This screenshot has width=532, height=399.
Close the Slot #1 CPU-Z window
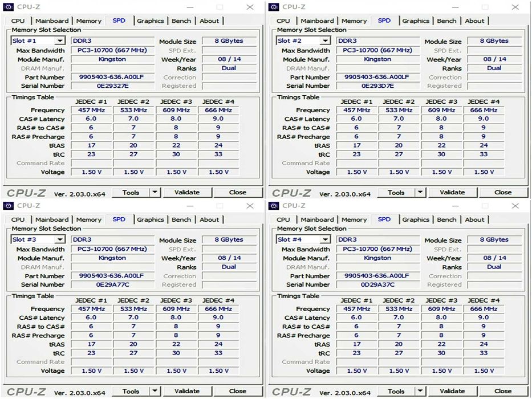coord(250,7)
